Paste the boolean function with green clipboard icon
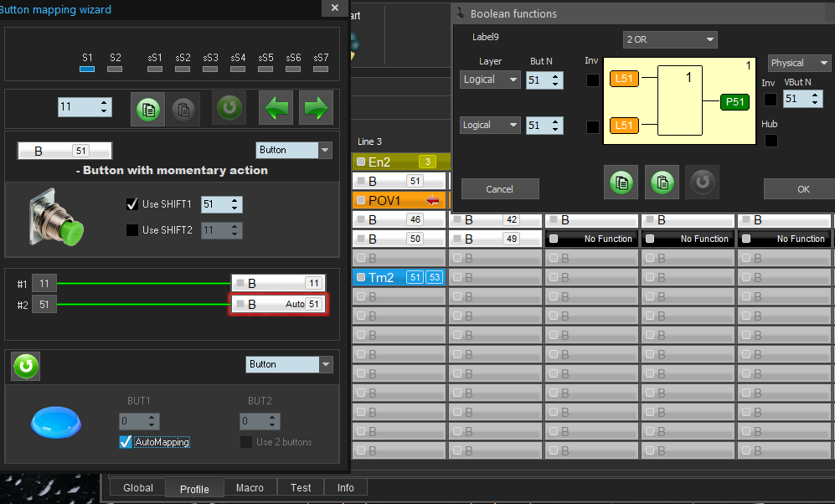 click(662, 182)
